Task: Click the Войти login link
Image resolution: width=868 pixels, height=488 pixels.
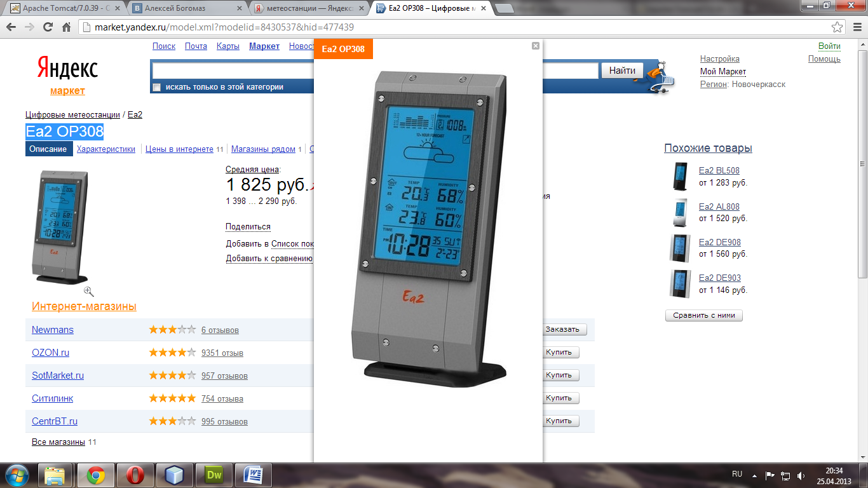Action: coord(829,46)
